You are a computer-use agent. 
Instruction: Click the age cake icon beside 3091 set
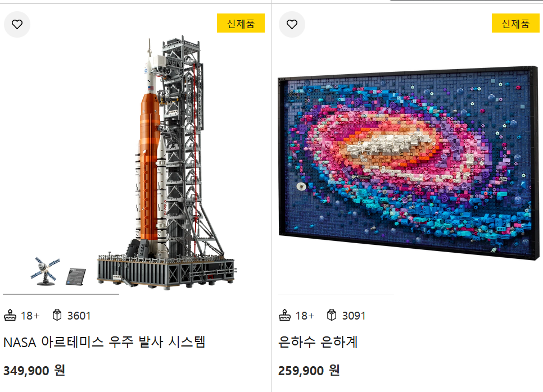pos(284,315)
